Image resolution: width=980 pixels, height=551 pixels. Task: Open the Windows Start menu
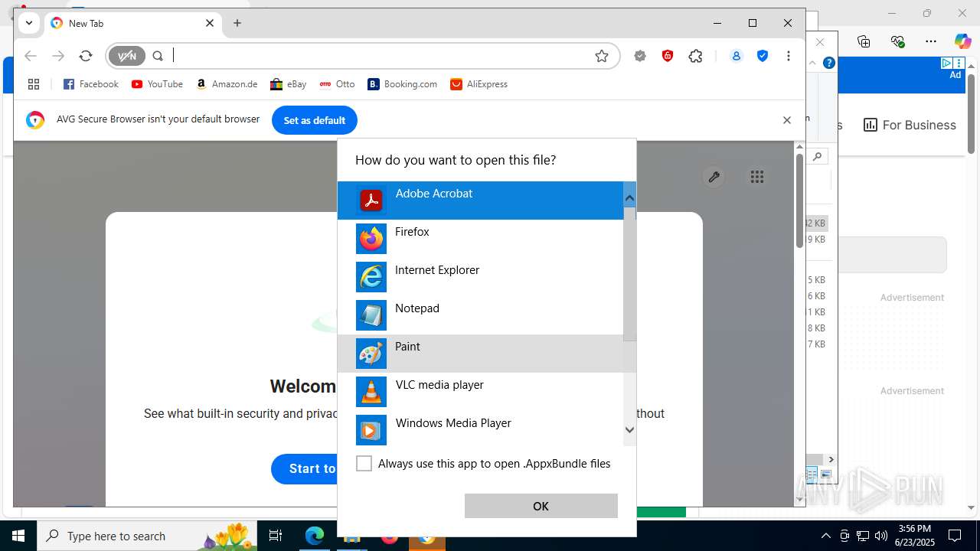(18, 536)
